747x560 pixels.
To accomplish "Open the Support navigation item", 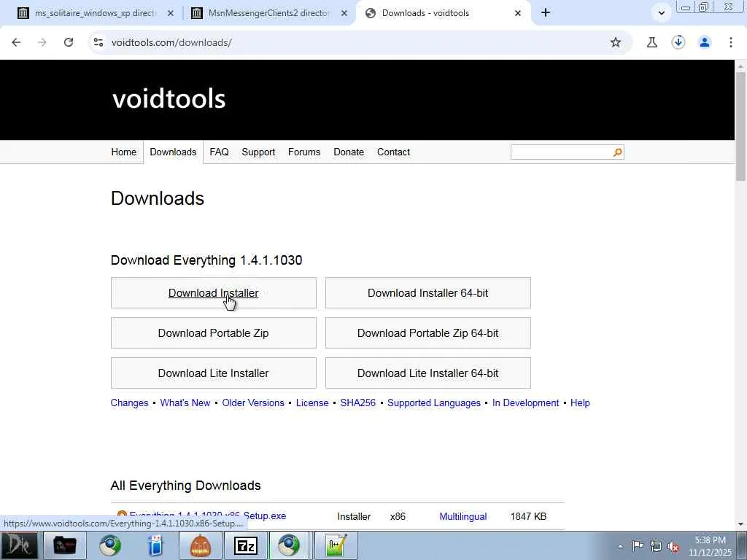I will tap(258, 152).
